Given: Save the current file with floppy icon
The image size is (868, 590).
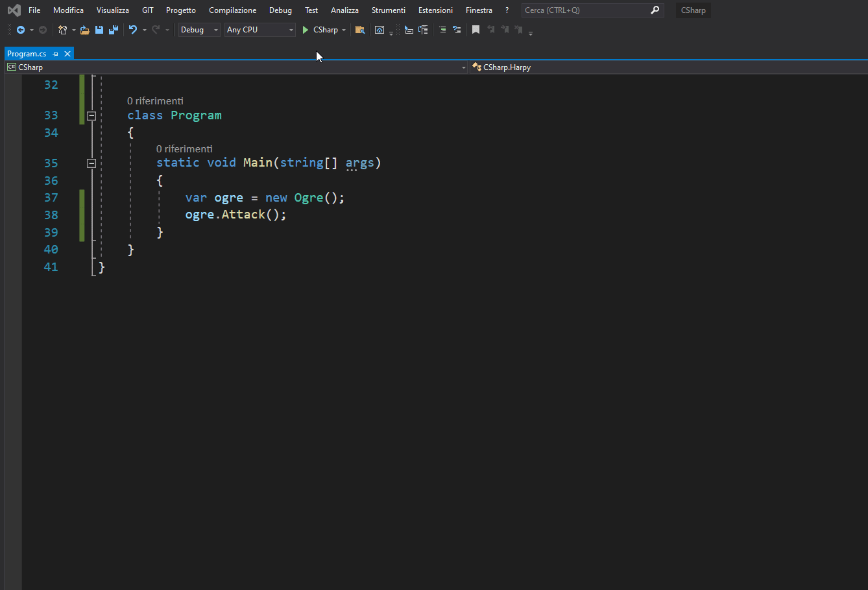Looking at the screenshot, I should [x=99, y=30].
